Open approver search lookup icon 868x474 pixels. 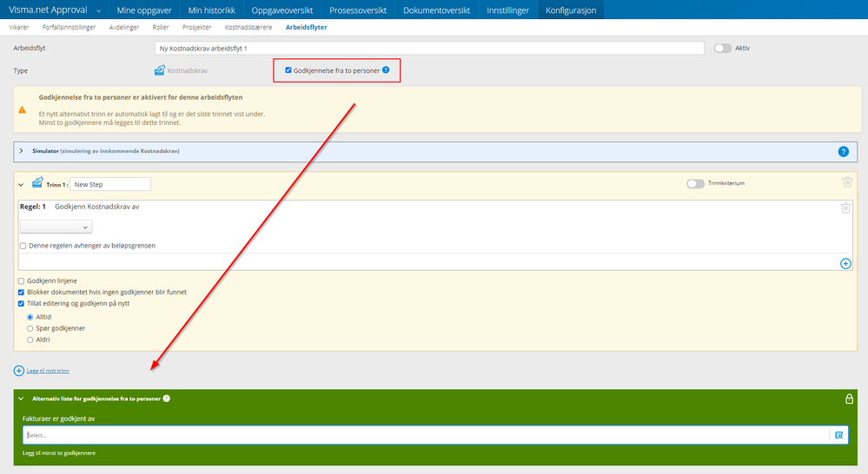pyautogui.click(x=838, y=435)
